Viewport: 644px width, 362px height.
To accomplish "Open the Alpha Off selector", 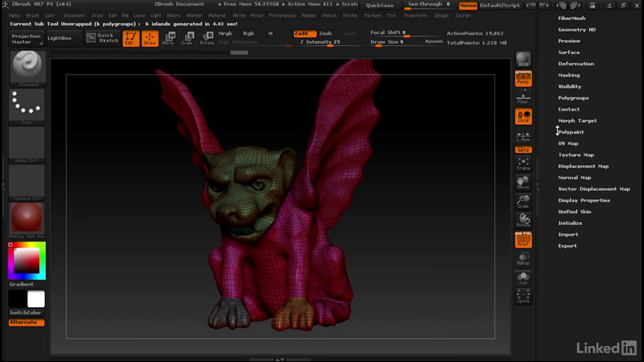I will click(27, 145).
